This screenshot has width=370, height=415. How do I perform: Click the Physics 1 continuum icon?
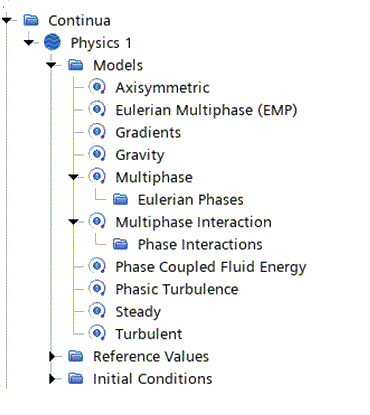52,42
